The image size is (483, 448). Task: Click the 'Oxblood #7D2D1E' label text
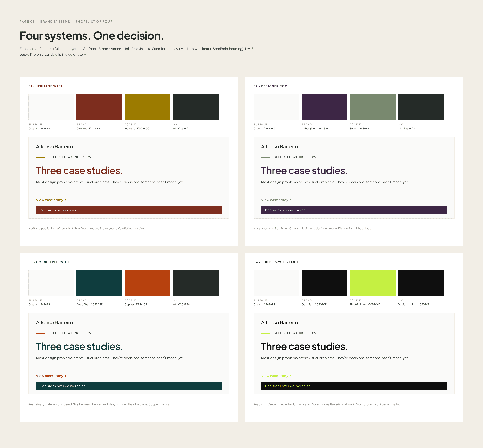88,129
